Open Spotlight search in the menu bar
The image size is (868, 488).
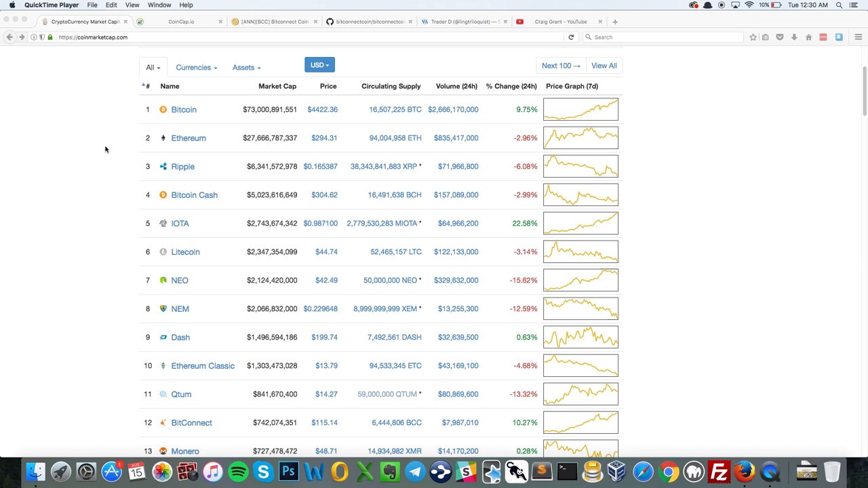840,5
